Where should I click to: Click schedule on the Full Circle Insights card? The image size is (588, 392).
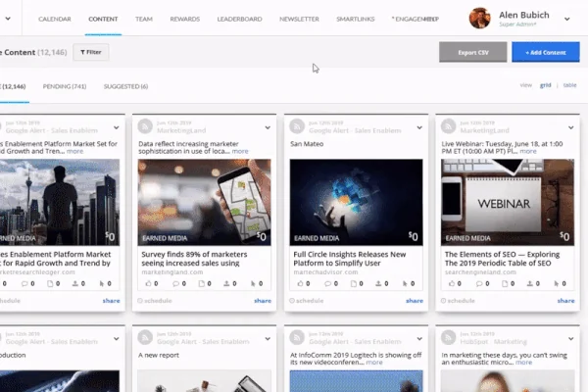307,301
